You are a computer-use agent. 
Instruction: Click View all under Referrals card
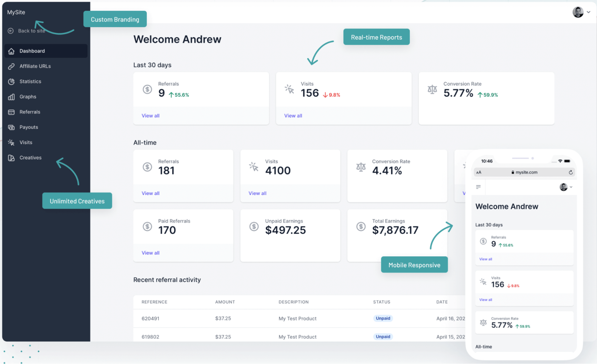(x=150, y=116)
